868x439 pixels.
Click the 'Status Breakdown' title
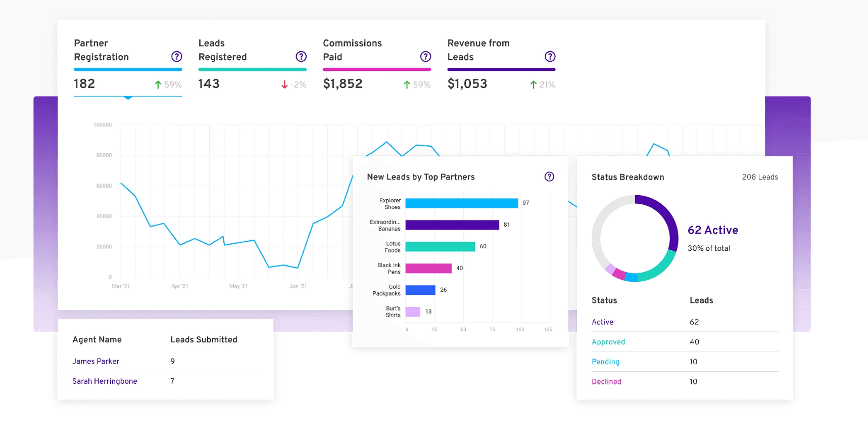628,177
